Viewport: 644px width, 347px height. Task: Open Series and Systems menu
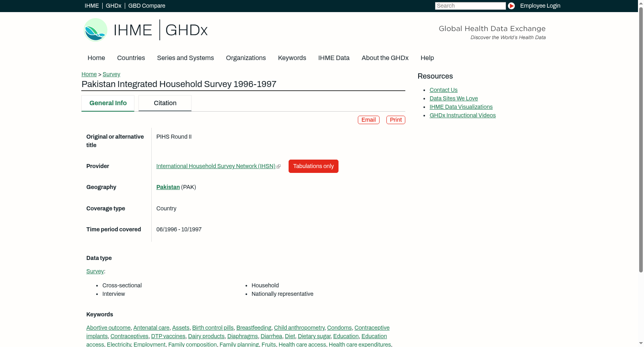pyautogui.click(x=185, y=58)
